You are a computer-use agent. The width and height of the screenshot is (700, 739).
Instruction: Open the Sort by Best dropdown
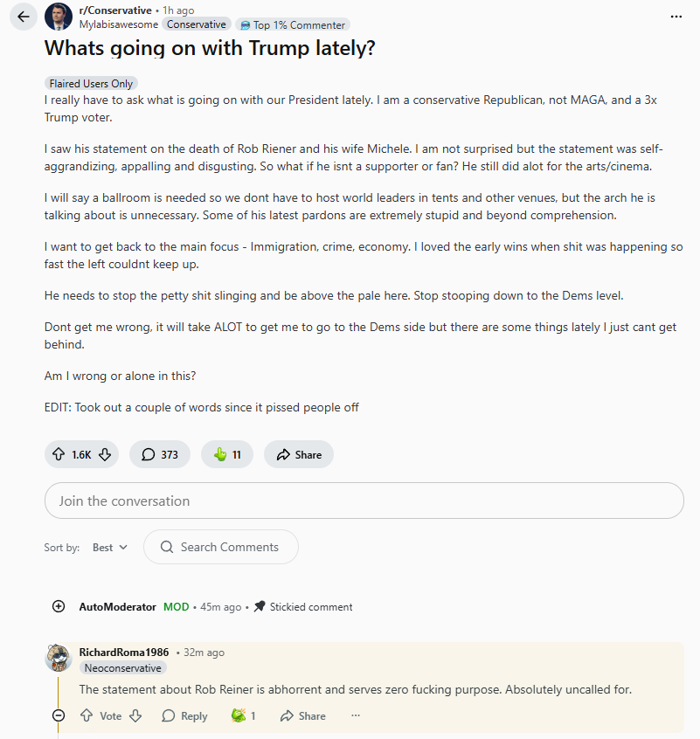click(x=110, y=547)
